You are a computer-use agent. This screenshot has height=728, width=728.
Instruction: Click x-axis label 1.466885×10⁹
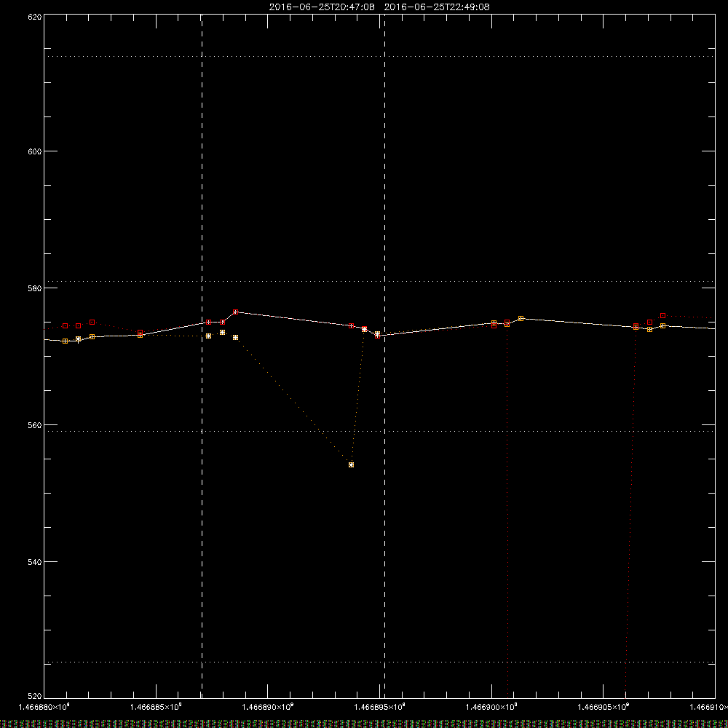point(156,707)
